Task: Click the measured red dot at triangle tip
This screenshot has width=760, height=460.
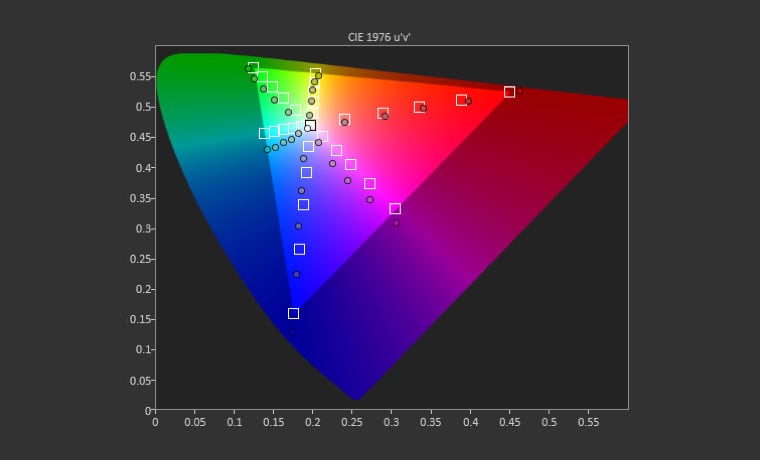Action: point(520,91)
